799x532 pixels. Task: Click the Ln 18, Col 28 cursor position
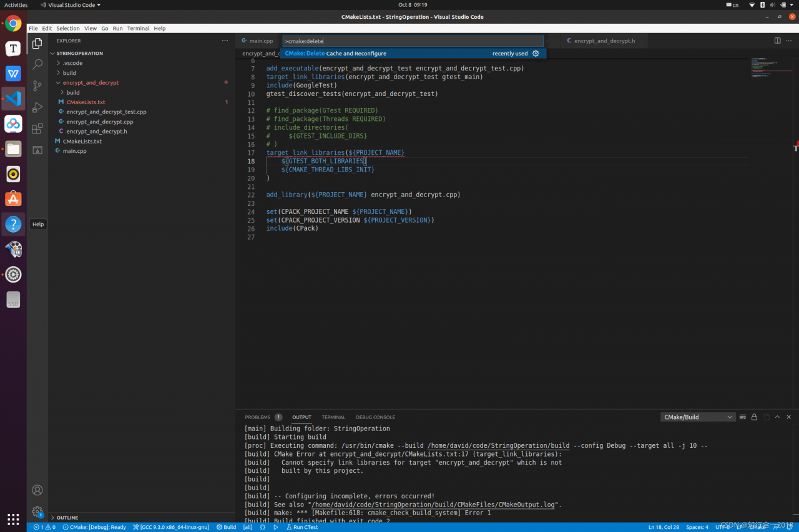664,527
